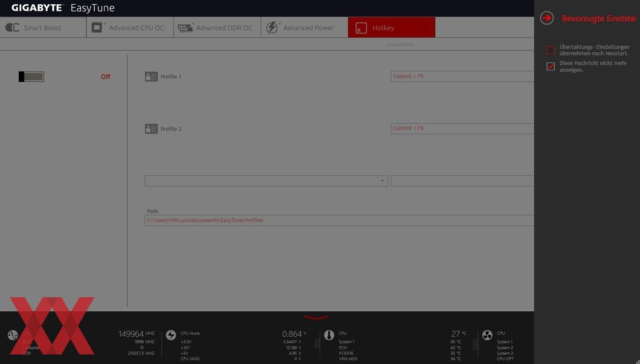Image resolution: width=640 pixels, height=364 pixels.
Task: Open the Advanced Power tab
Action: (x=304, y=28)
